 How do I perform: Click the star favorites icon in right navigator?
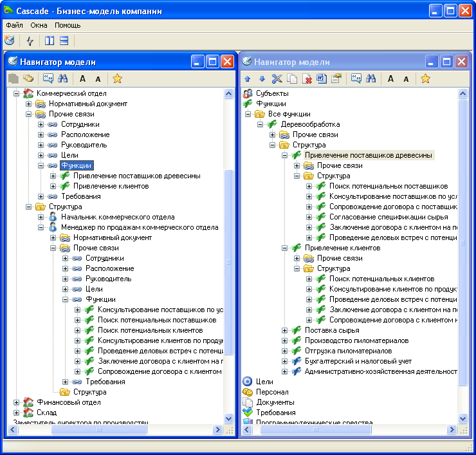(425, 79)
